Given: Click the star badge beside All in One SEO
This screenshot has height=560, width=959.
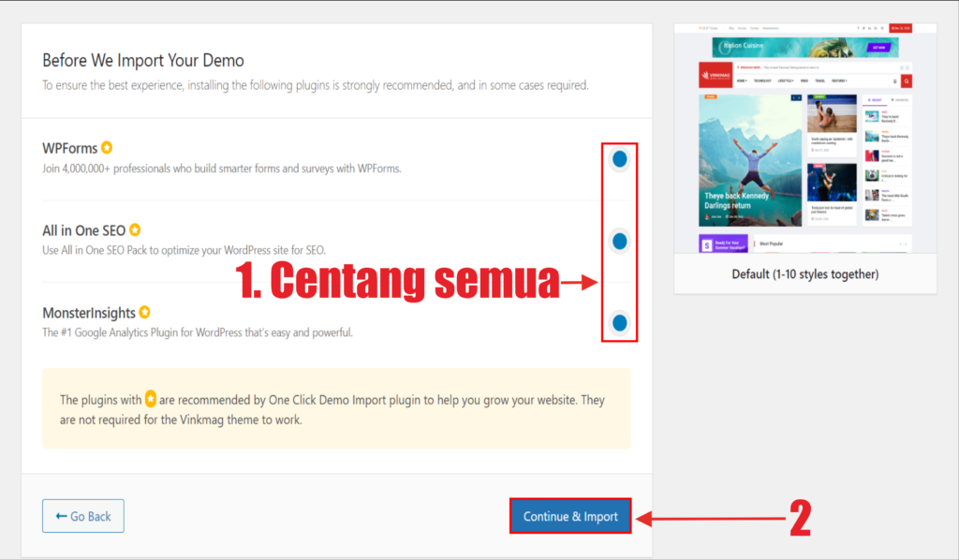Looking at the screenshot, I should click(135, 229).
